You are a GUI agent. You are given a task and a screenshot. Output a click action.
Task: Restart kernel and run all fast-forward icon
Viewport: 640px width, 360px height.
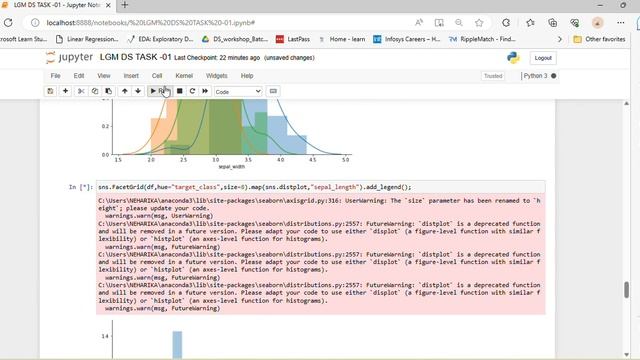(205, 91)
